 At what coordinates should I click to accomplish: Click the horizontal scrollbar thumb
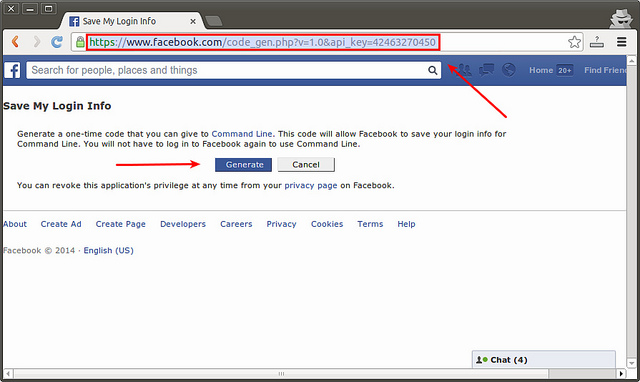[x=281, y=373]
